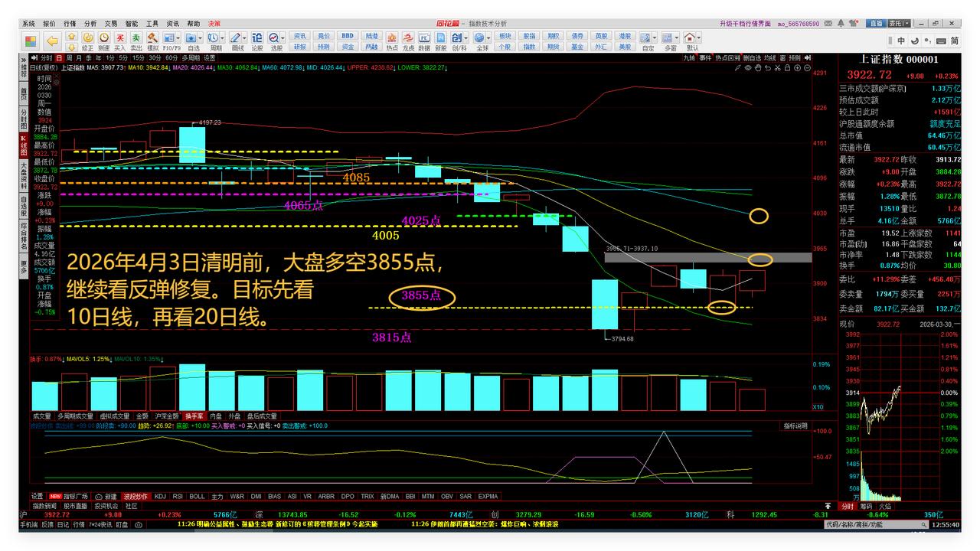Switch to the 日 daily period
980x551 pixels.
(x=59, y=57)
